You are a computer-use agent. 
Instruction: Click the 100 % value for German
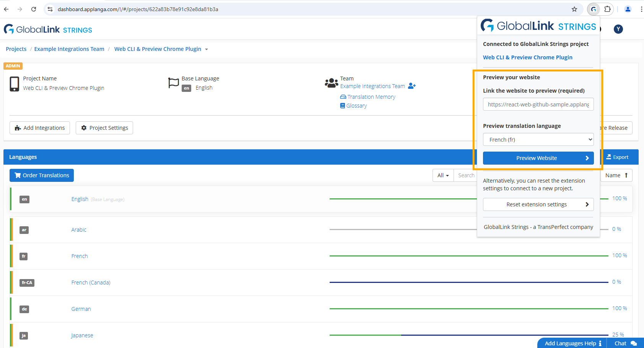tap(620, 308)
